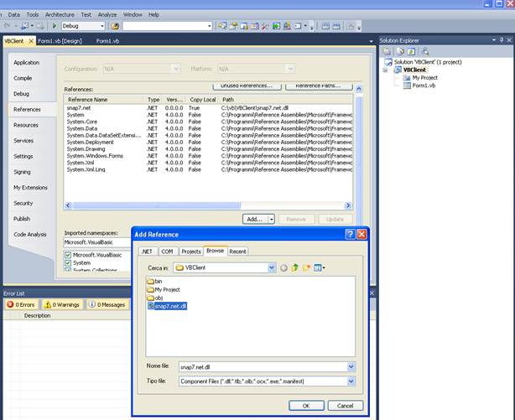Click the Extension Manager toolbar icon
Image resolution: width=515 pixels, height=420 pixels.
pos(287,26)
